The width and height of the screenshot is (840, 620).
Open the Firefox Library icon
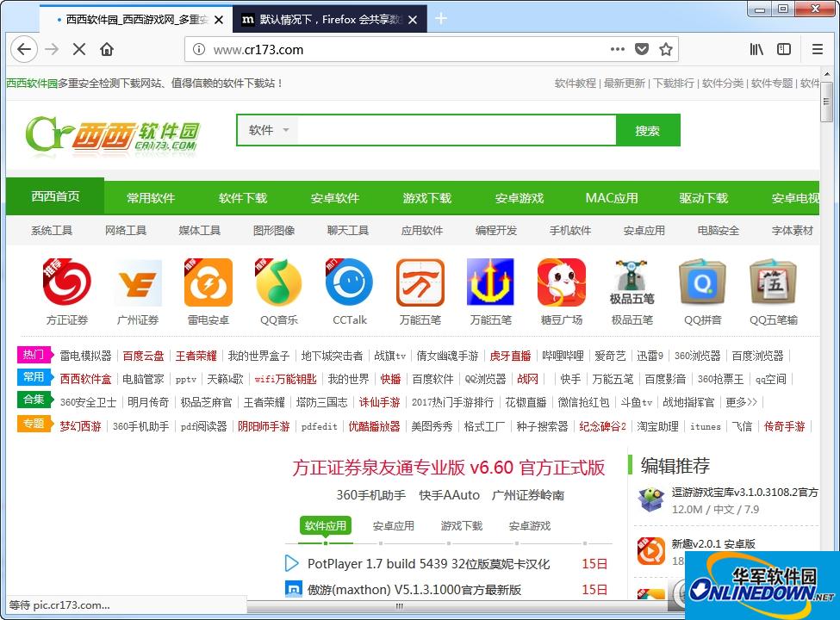click(756, 49)
